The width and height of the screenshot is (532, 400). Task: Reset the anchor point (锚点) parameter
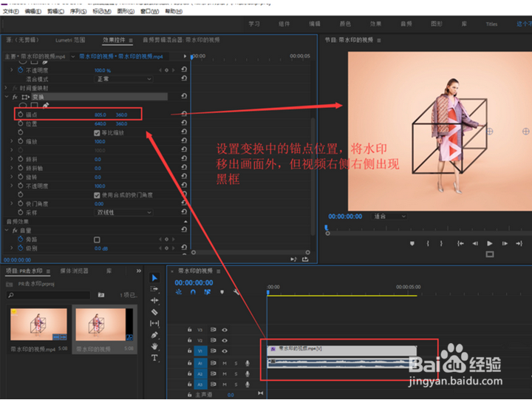point(184,114)
